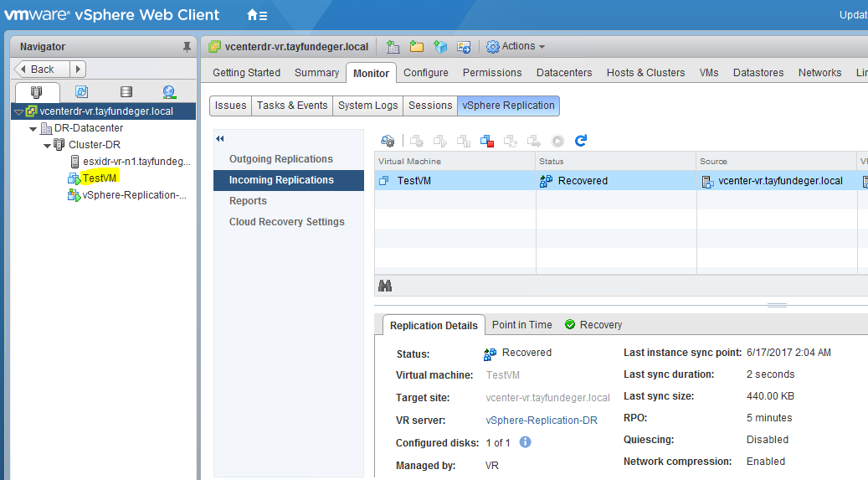Open the Summary tab
The image size is (868, 480).
coord(316,73)
